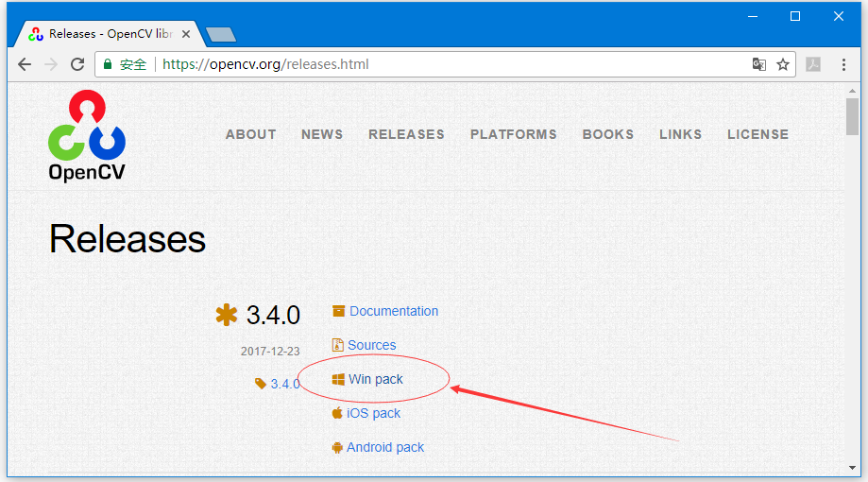Click the green secure padlock icon
Viewport: 868px width, 482px height.
click(108, 64)
